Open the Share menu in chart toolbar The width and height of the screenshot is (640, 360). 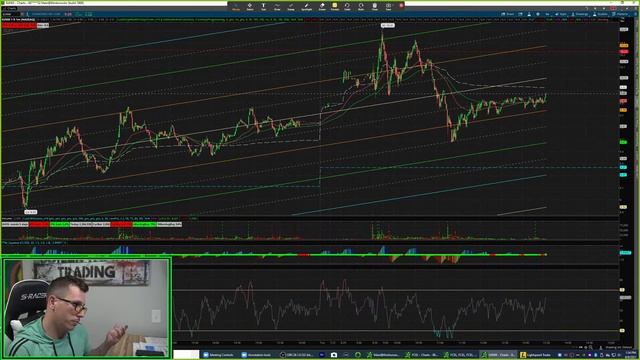pos(508,14)
